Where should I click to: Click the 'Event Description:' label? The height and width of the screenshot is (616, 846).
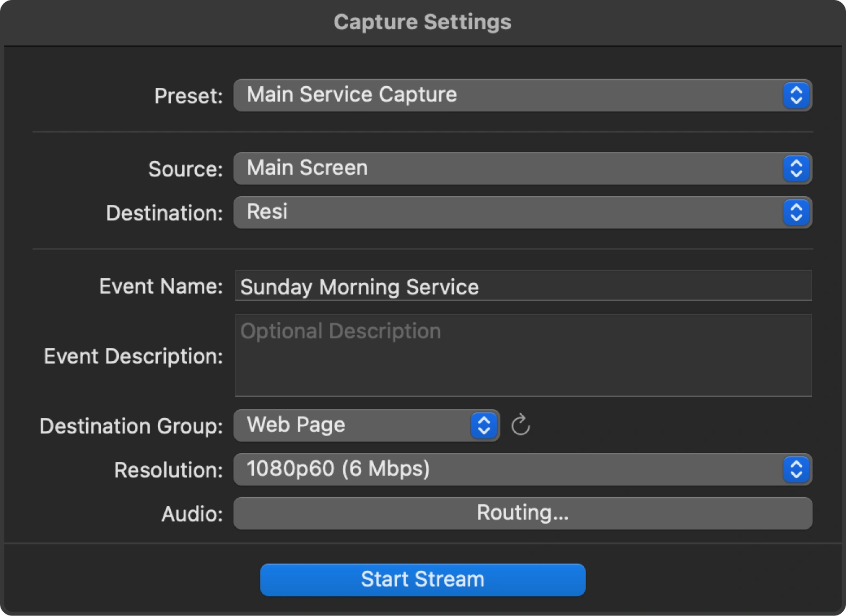[133, 356]
